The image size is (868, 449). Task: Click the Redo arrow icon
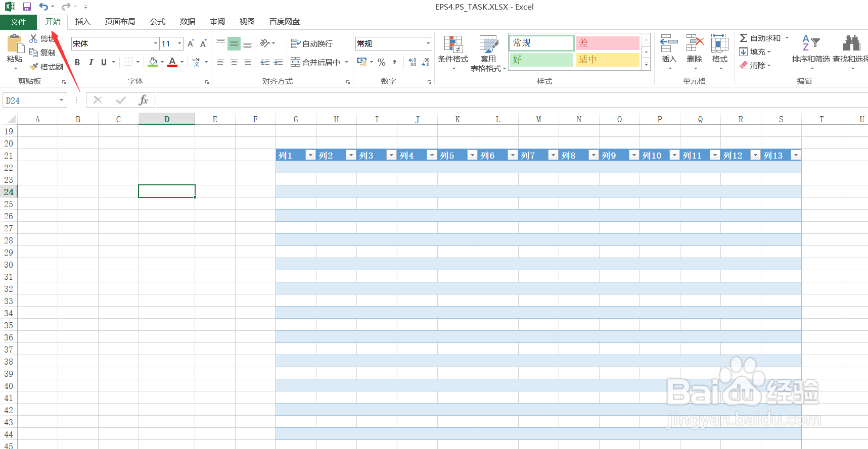tap(66, 7)
